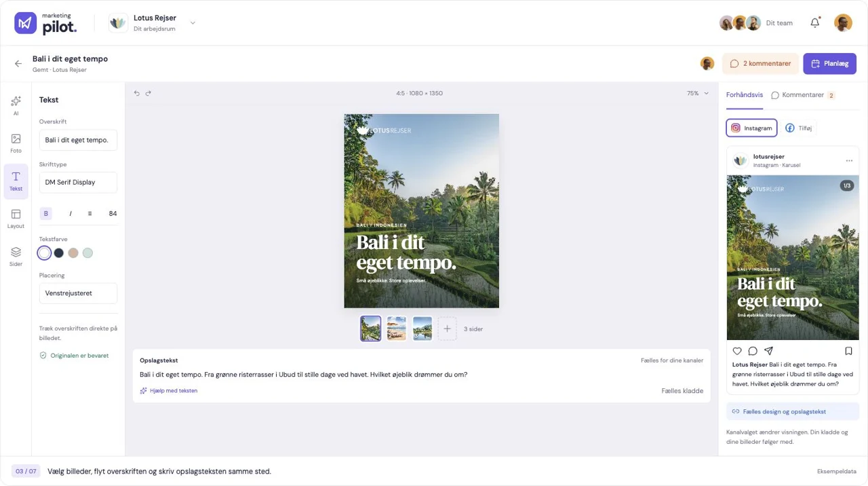868x486 pixels.
Task: Switch to the Kommentarer tab
Action: click(803, 95)
